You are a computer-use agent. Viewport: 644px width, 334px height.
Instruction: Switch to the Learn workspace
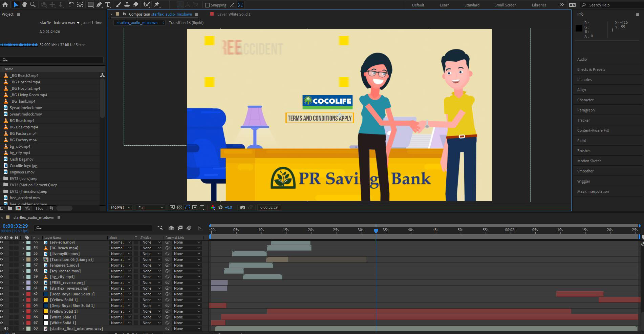pyautogui.click(x=445, y=5)
